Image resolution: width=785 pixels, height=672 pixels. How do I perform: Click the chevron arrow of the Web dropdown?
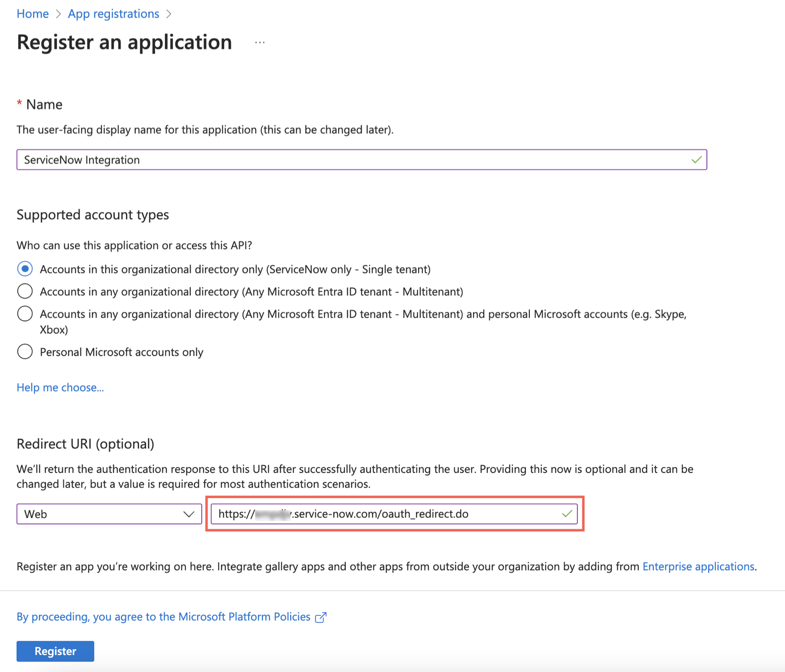(x=189, y=514)
